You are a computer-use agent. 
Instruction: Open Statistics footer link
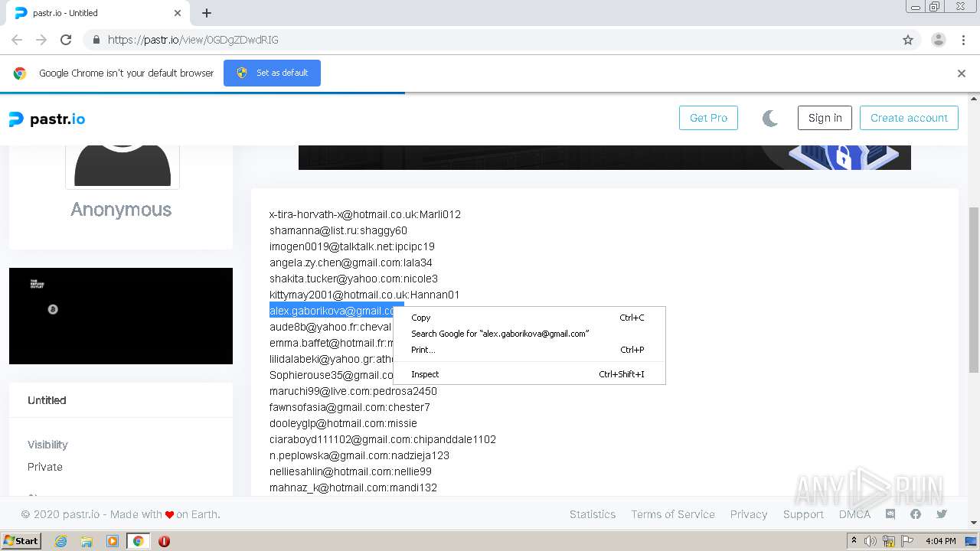click(x=593, y=514)
